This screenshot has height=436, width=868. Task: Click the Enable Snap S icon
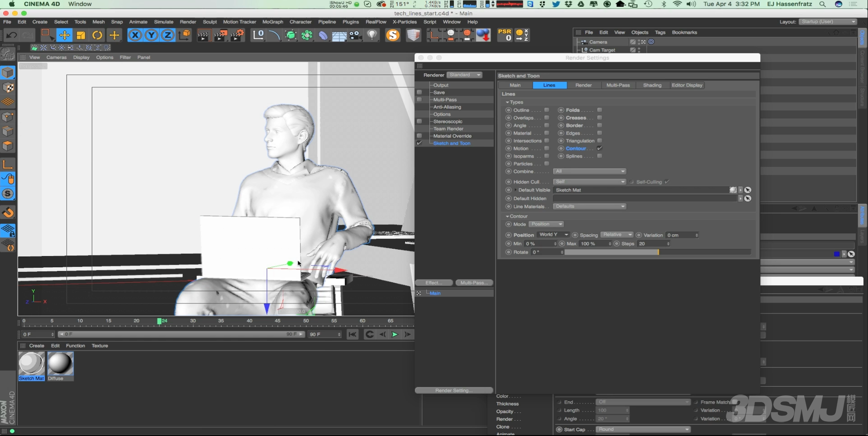pos(8,194)
